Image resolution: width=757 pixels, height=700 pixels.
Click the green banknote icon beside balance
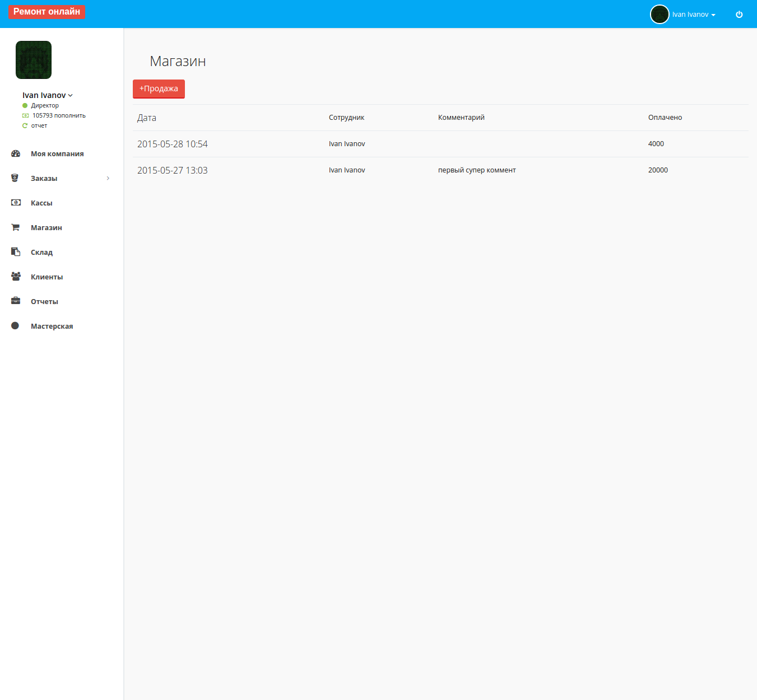25,115
